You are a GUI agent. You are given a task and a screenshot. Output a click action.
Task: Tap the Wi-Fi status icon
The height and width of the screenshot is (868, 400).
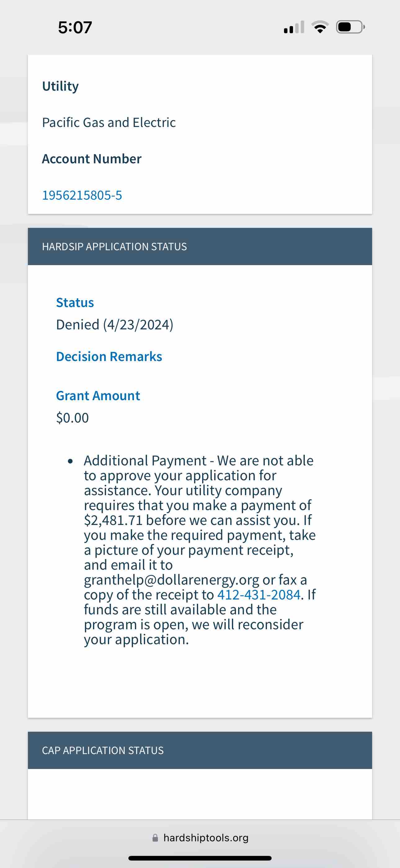pos(320,27)
